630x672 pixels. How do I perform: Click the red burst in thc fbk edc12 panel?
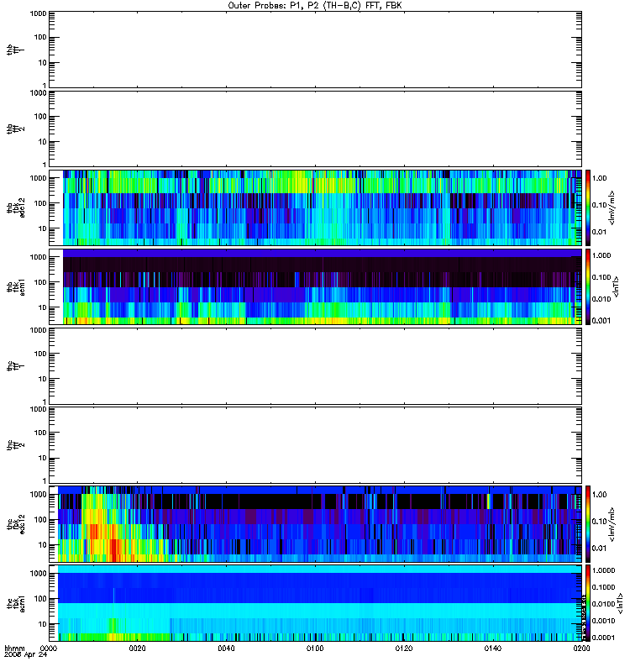tap(113, 551)
